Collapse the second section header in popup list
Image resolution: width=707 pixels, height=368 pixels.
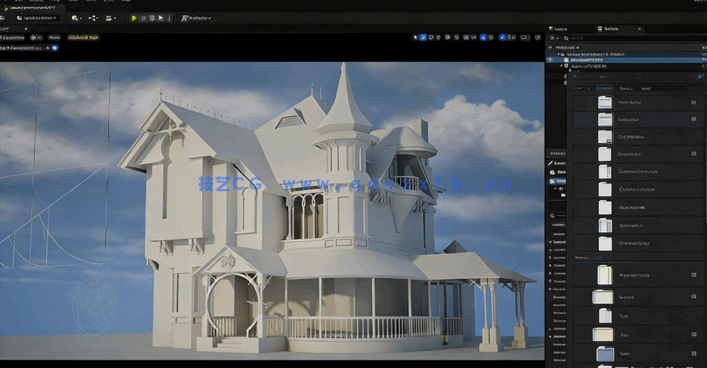[588, 258]
